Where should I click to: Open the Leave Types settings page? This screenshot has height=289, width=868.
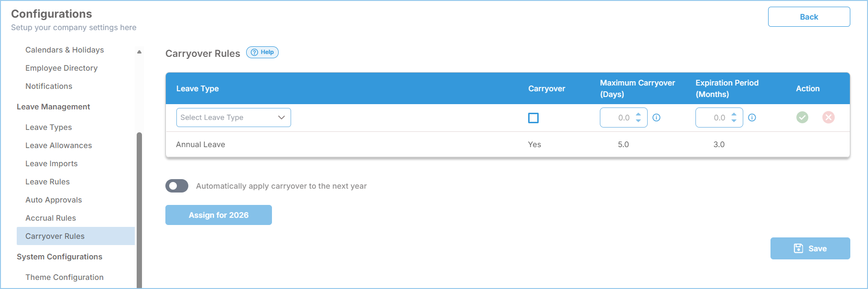(x=49, y=127)
